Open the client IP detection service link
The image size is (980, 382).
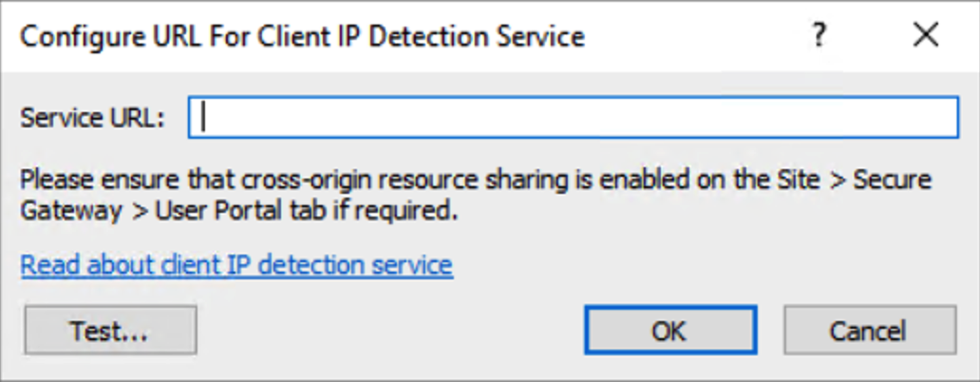click(236, 263)
